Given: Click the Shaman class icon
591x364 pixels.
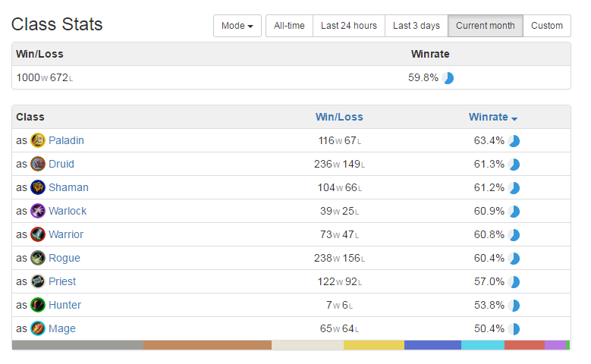Looking at the screenshot, I should [x=38, y=187].
